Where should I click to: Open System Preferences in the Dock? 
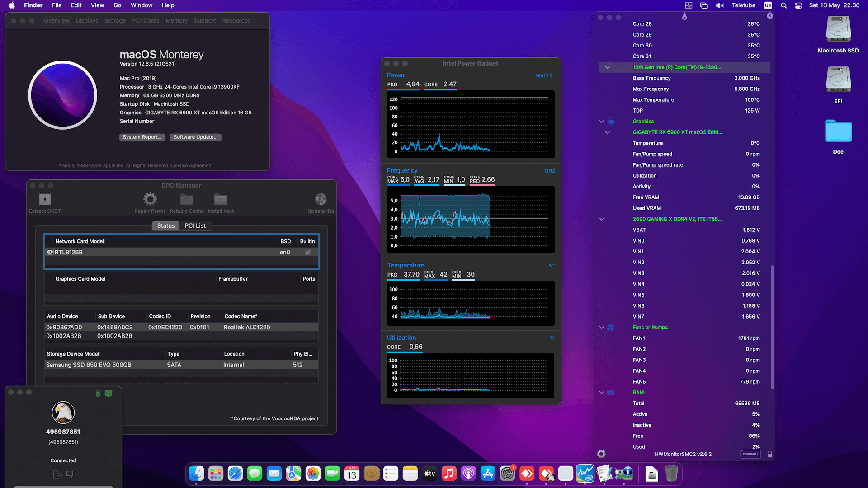pos(507,474)
